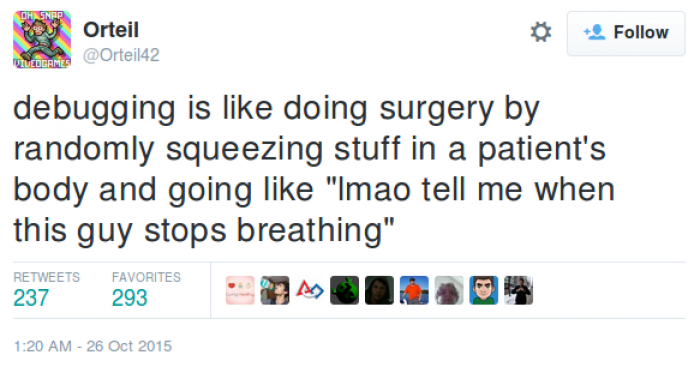
Task: Open the pink Living Healthy avatar
Action: coord(240,290)
